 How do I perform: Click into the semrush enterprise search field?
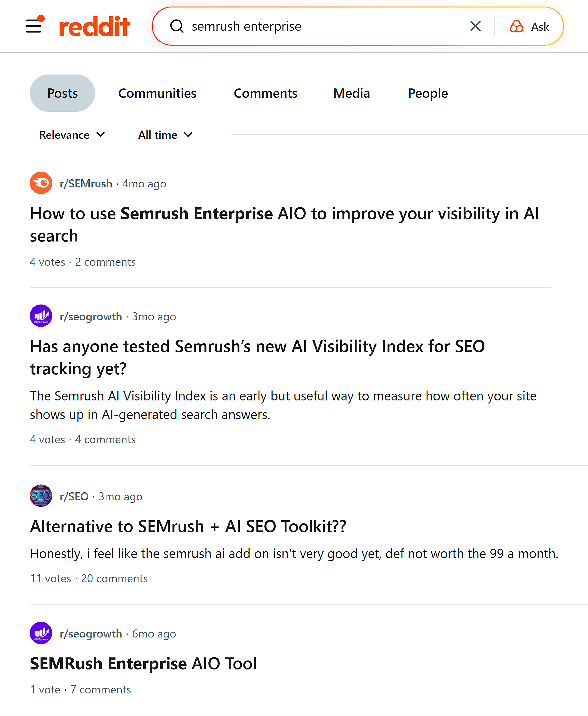point(322,26)
